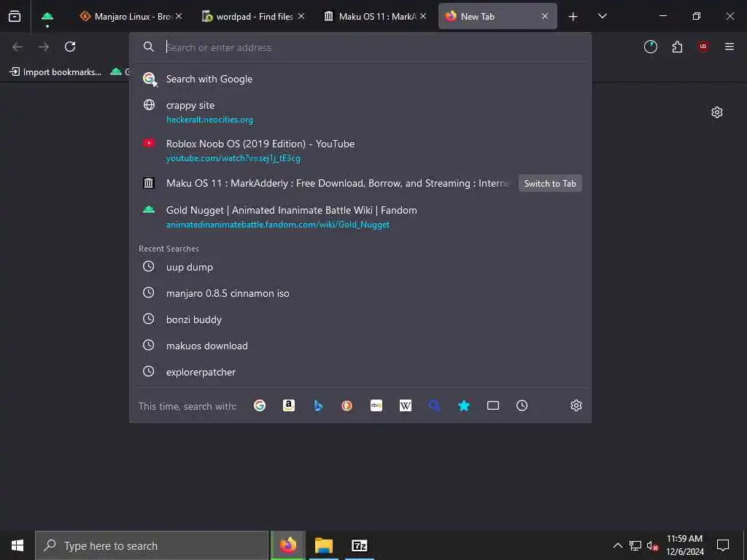This screenshot has height=560, width=747.
Task: Open the Extensions puzzle icon
Action: [x=677, y=47]
